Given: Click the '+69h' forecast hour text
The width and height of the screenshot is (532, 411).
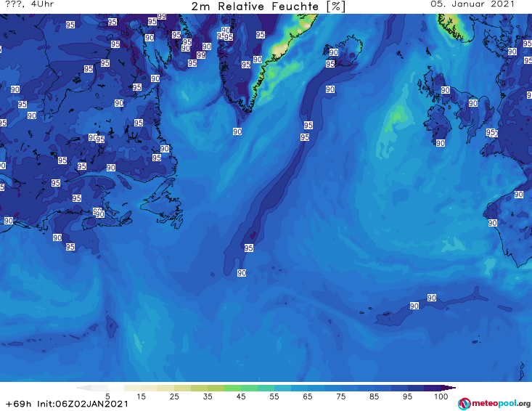Looking at the screenshot, I should (19, 404).
